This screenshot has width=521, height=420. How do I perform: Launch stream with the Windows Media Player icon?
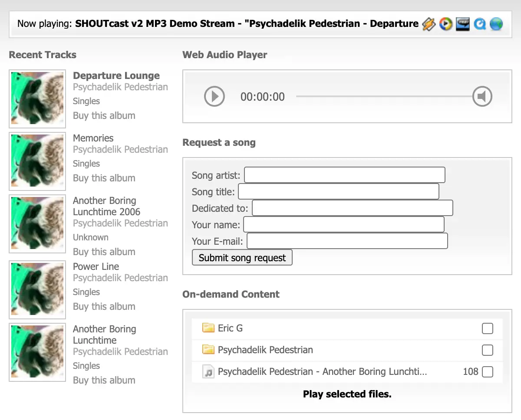click(x=446, y=24)
